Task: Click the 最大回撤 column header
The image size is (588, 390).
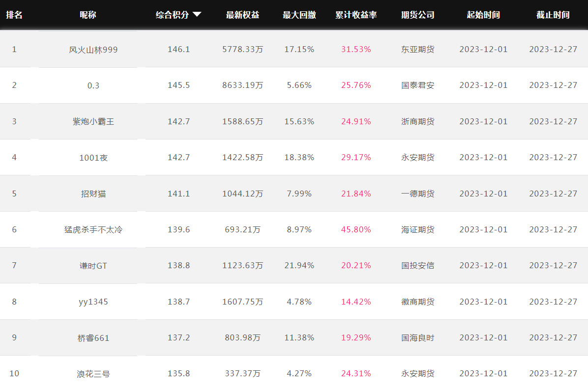Action: pyautogui.click(x=299, y=15)
